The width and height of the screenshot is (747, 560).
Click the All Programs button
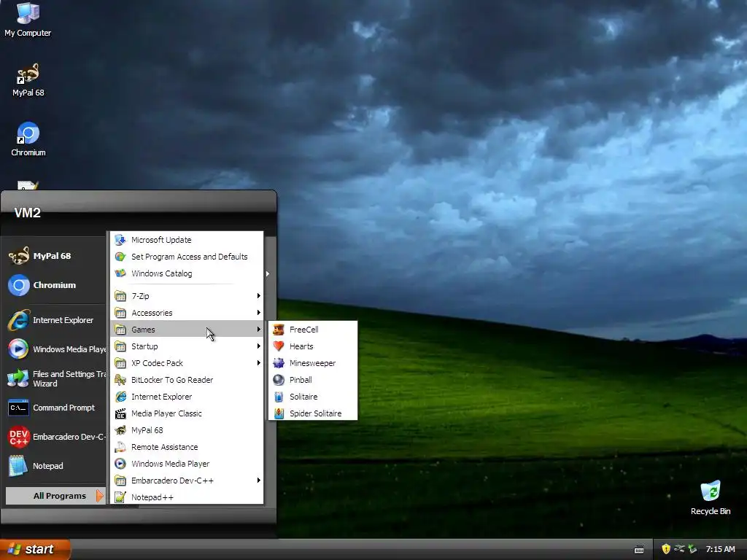point(55,496)
